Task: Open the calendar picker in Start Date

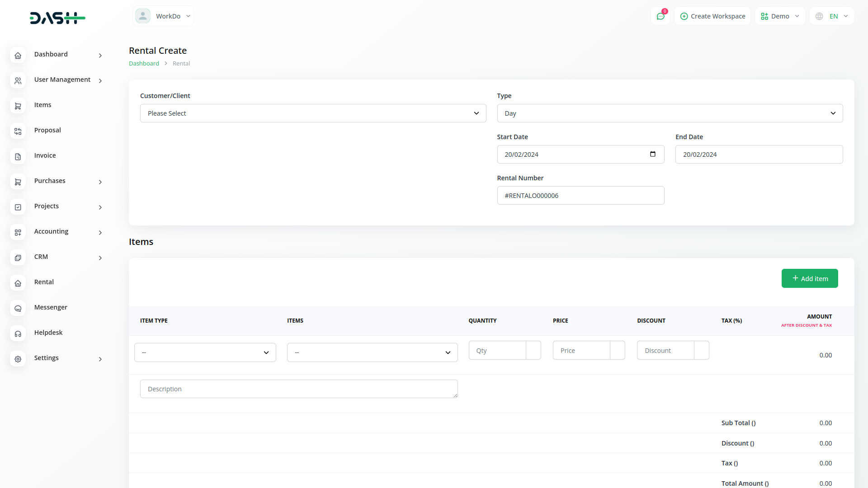Action: coord(652,154)
